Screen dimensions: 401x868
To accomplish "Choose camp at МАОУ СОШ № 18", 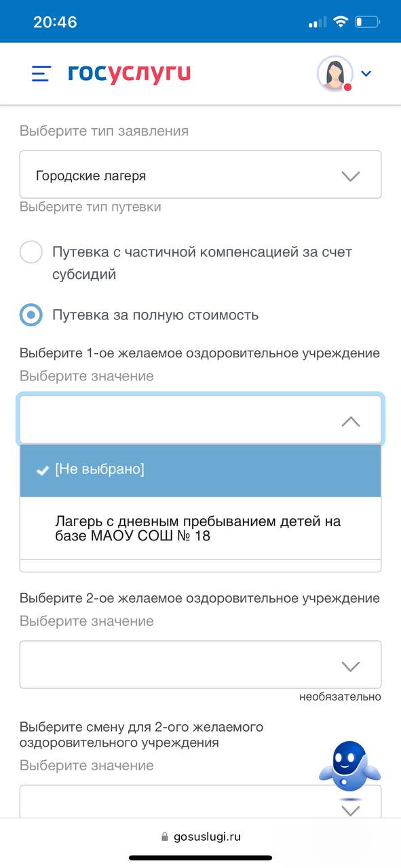I will pyautogui.click(x=200, y=529).
